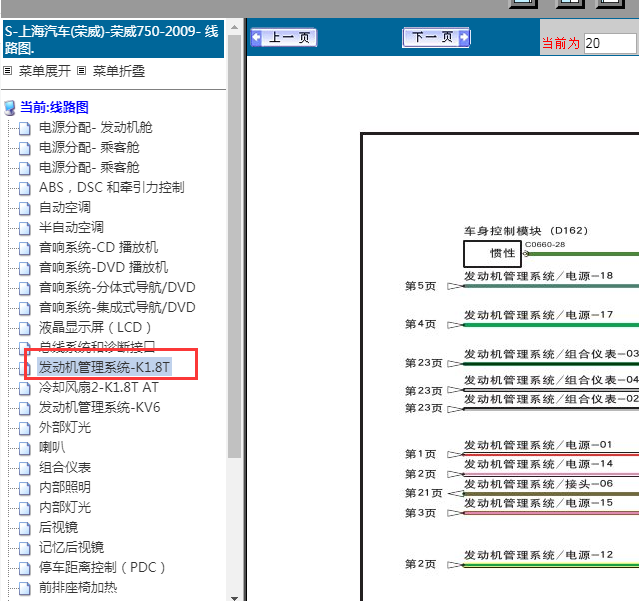Click the page icon next to 组合仪表
This screenshot has height=601, width=639.
tap(25, 468)
